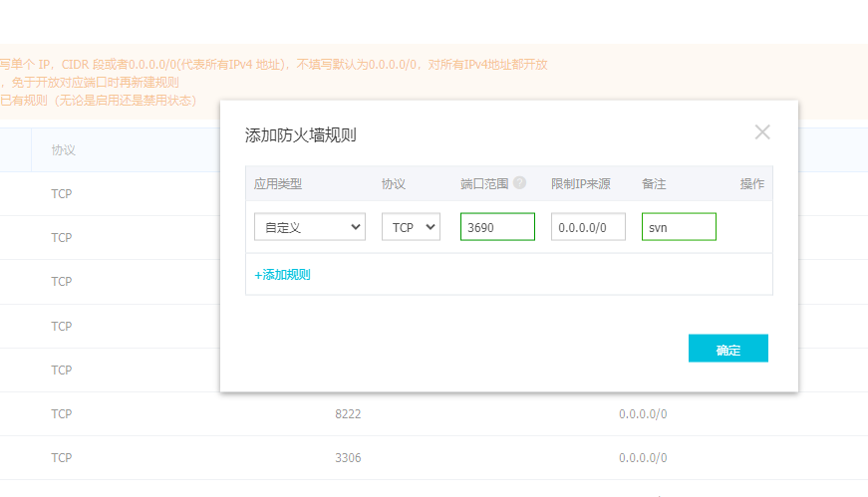The width and height of the screenshot is (868, 497).
Task: Click the 备注 field containing svn
Action: click(679, 227)
